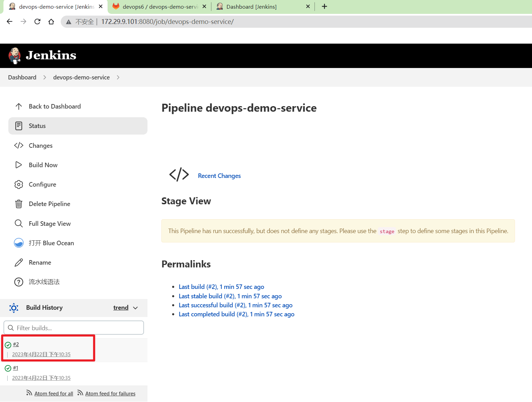Click the build #1 timestamp 2023年4月22日 下午10:35
Screen dimensions: 532x402
(41, 378)
